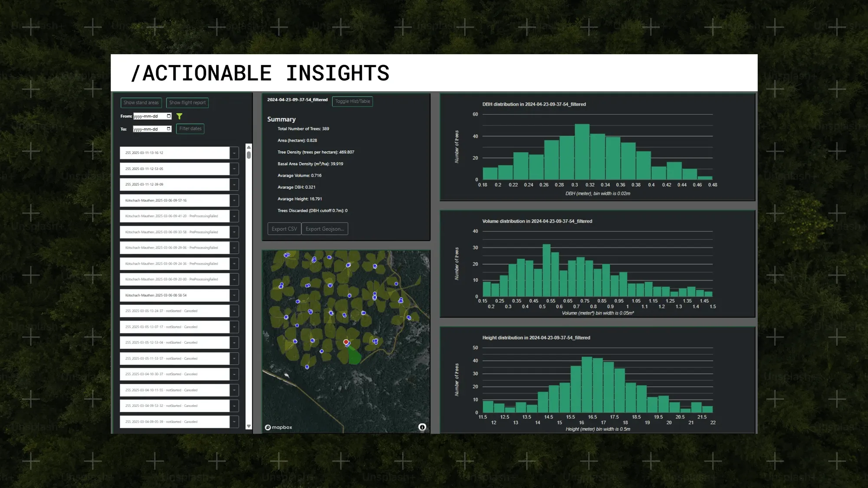Click the green filter funnel icon

pos(180,116)
